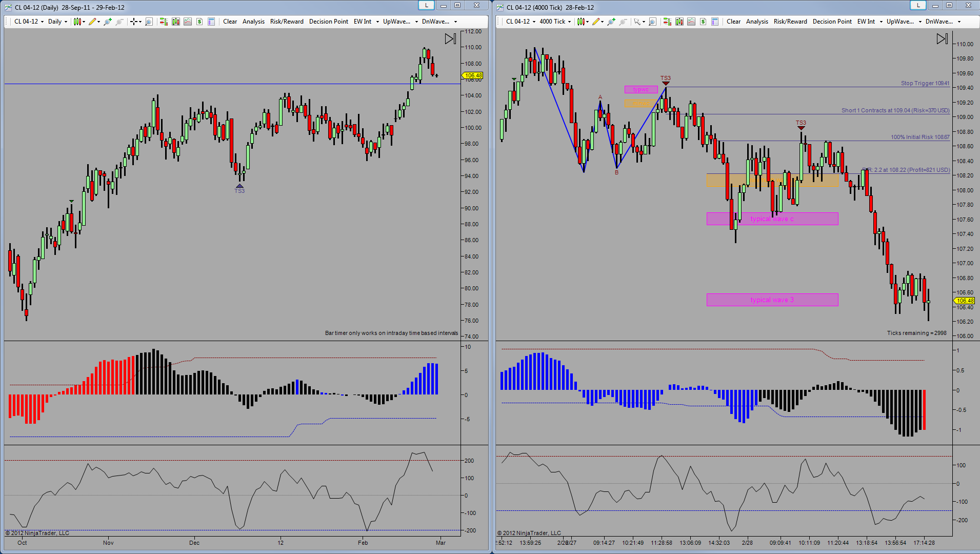Image resolution: width=980 pixels, height=554 pixels.
Task: Open indicators icon in Daily chart toolbar
Action: (x=188, y=22)
